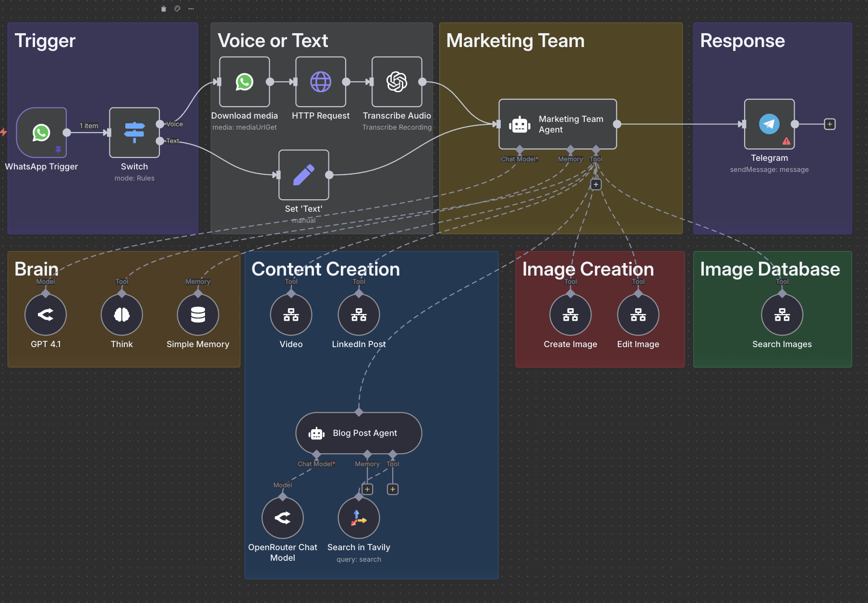Open the HTTP Request globe node
The width and height of the screenshot is (868, 603).
(321, 82)
